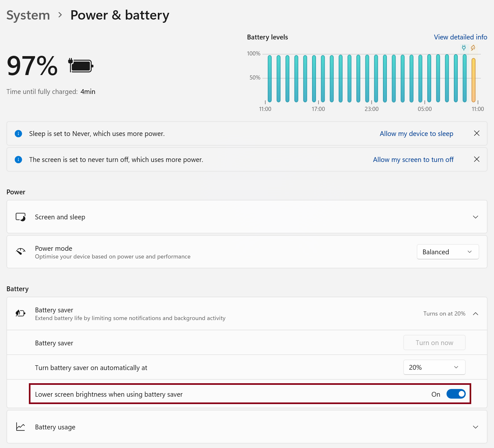This screenshot has width=494, height=448.
Task: Click the 23:00 chart axis label
Action: pos(371,109)
